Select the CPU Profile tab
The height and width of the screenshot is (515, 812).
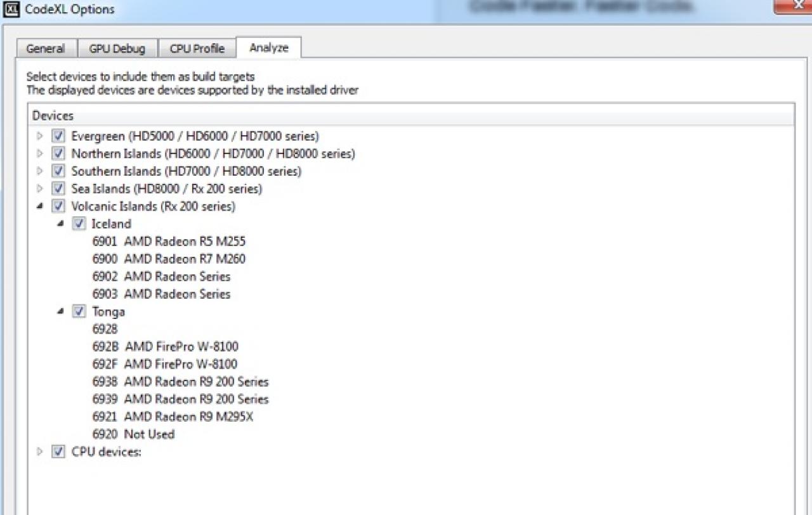coord(197,49)
